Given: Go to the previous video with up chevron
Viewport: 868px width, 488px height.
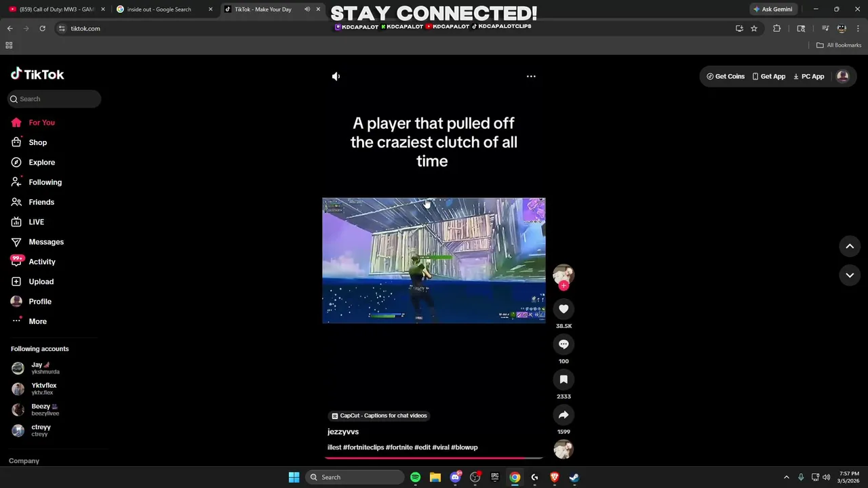Looking at the screenshot, I should click(850, 247).
